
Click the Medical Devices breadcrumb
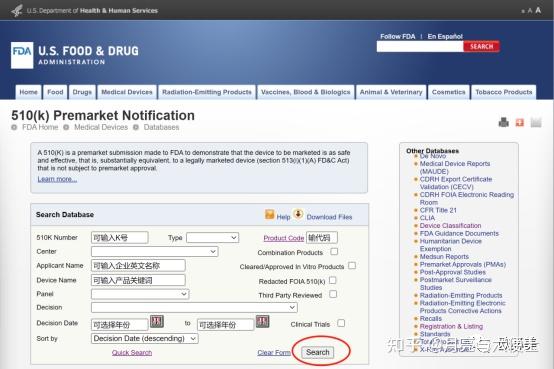coord(101,127)
